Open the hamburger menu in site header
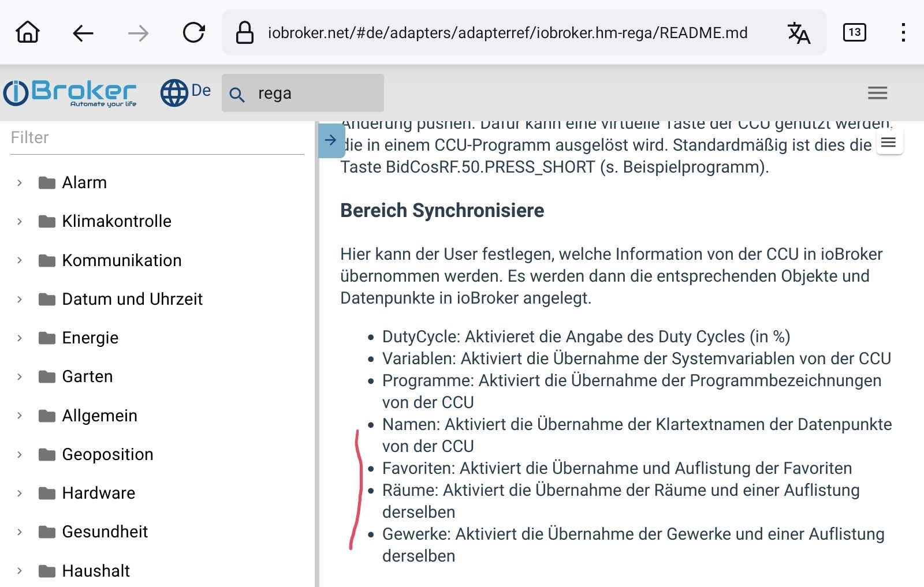 click(877, 93)
